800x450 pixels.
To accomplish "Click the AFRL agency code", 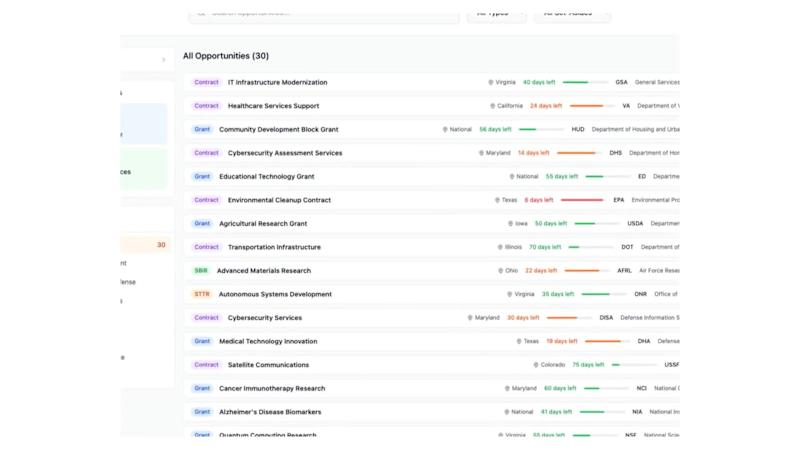I will (x=624, y=270).
